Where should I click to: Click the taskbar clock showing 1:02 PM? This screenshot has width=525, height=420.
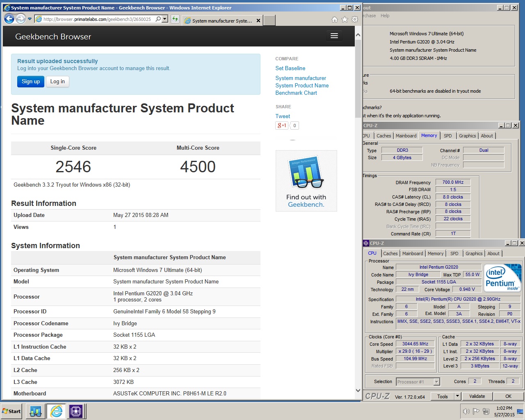point(504,411)
